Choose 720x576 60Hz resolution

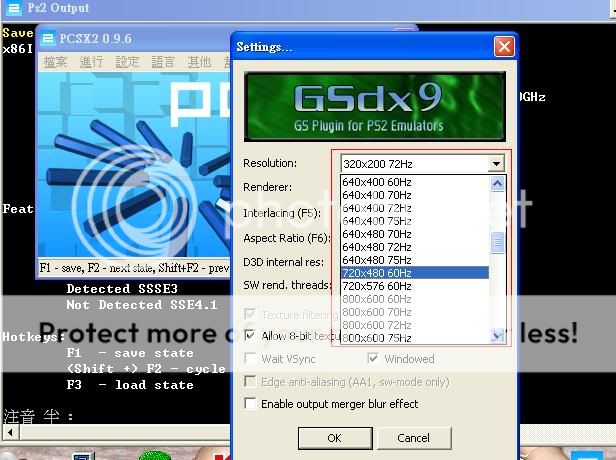(x=415, y=286)
